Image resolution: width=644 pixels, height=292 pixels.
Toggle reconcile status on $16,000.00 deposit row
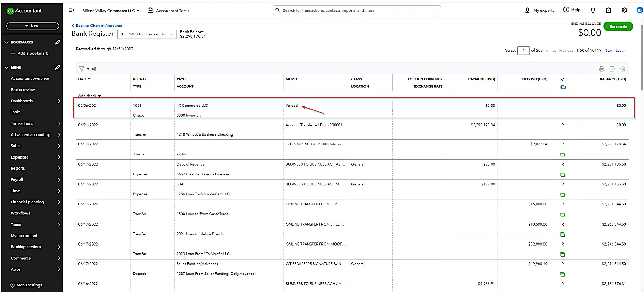pos(563,204)
